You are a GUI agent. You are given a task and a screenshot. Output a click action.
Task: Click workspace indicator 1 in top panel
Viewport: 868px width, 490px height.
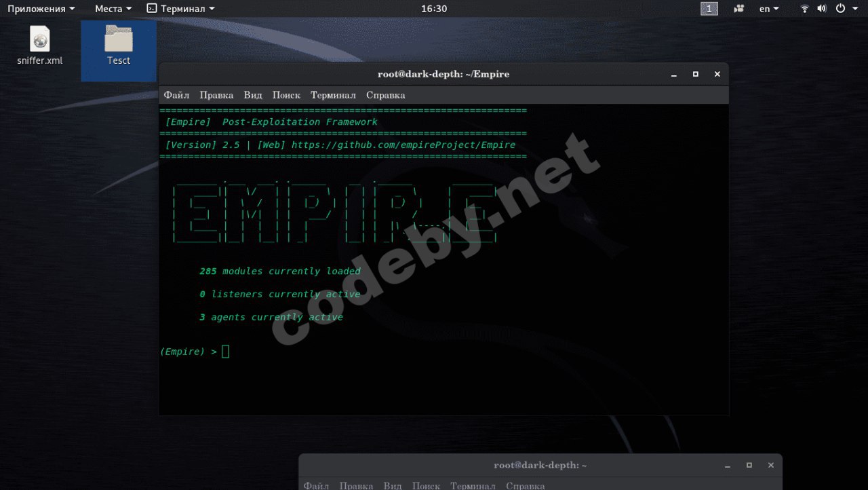click(x=709, y=9)
